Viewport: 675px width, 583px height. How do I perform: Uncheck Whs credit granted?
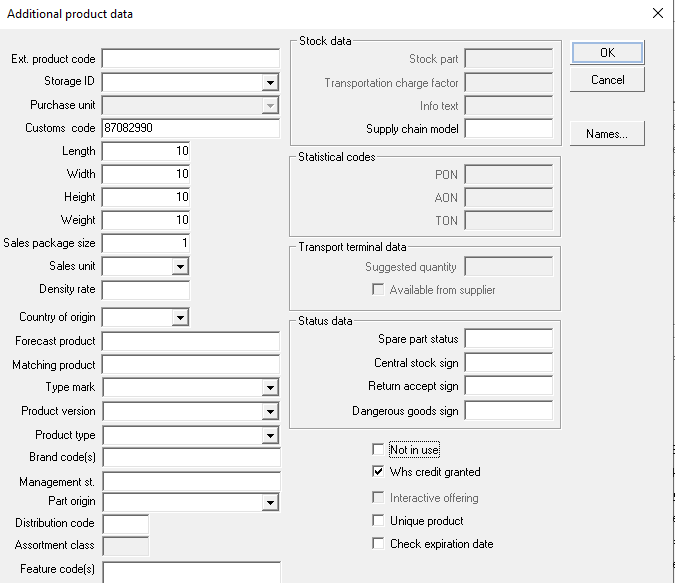(378, 471)
